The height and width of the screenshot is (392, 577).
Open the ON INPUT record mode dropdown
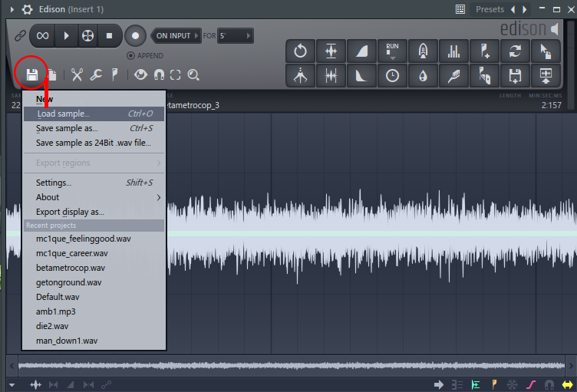(x=176, y=36)
